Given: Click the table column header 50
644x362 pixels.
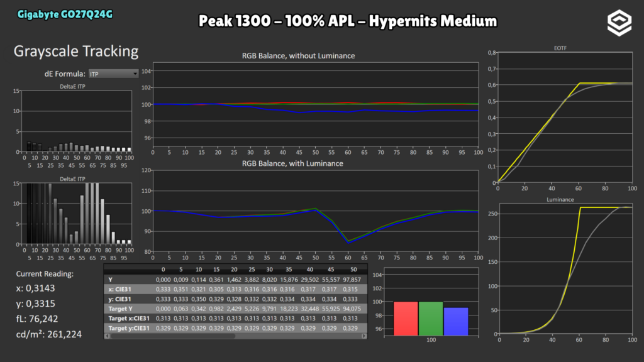Looking at the screenshot, I should [x=353, y=270].
